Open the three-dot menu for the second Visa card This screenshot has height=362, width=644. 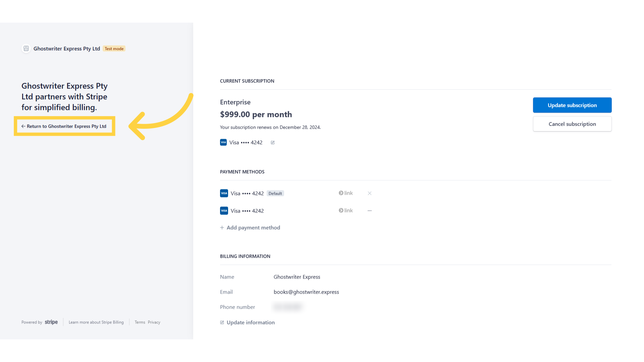370,211
